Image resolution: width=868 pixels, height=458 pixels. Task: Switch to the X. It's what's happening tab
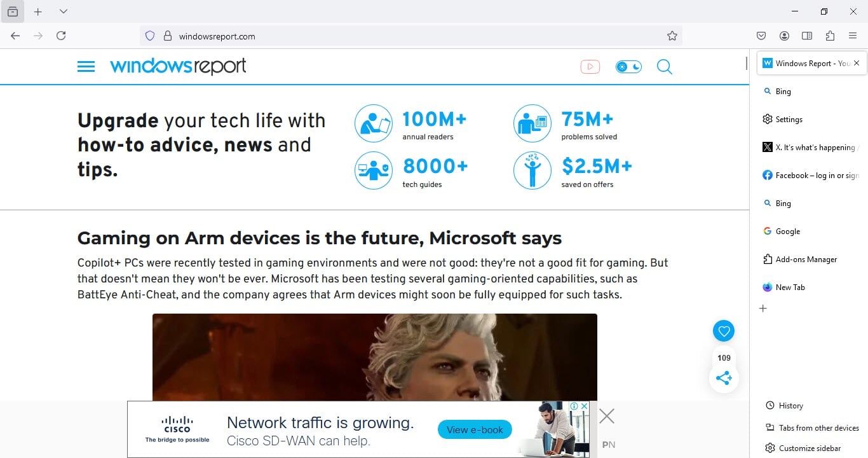click(810, 148)
